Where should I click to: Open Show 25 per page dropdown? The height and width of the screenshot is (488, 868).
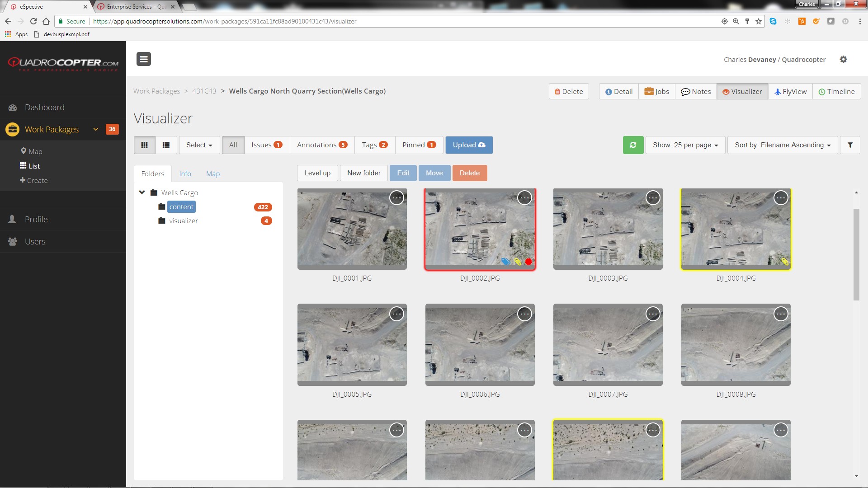tap(685, 145)
